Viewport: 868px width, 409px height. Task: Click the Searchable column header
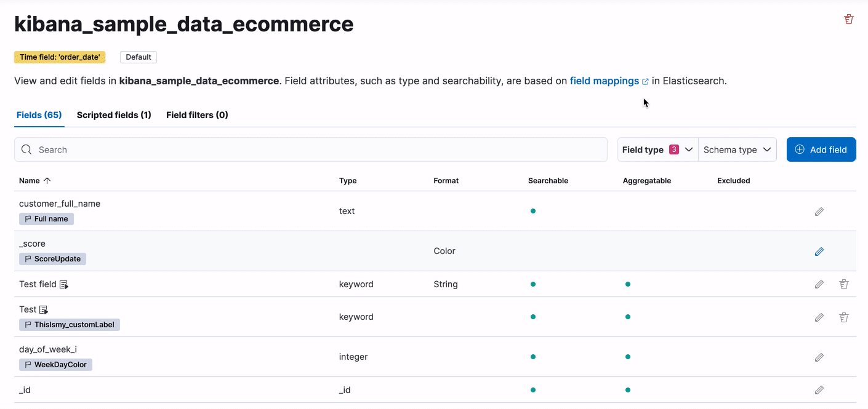point(548,181)
